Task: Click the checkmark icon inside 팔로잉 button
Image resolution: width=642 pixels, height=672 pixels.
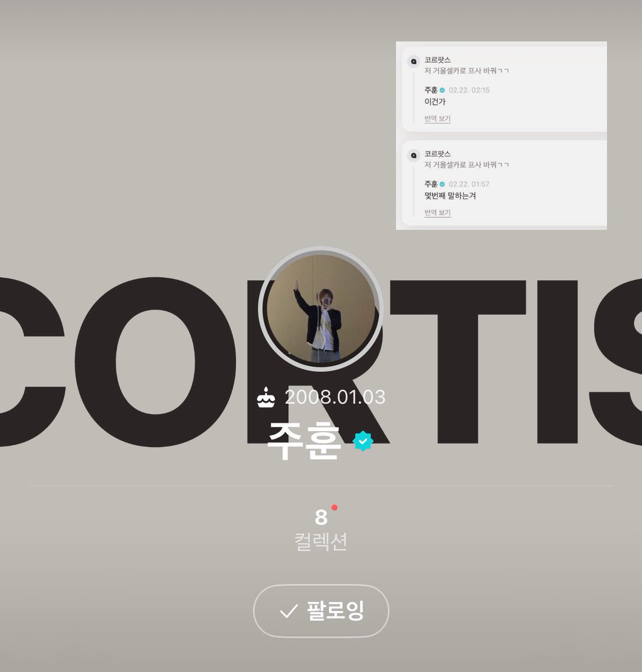Action: (x=288, y=612)
